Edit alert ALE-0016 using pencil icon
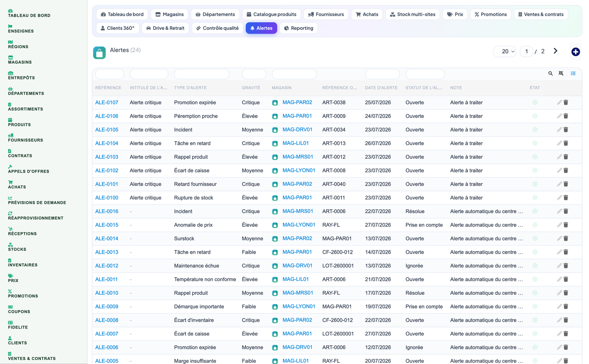The image size is (589, 364). 559,211
